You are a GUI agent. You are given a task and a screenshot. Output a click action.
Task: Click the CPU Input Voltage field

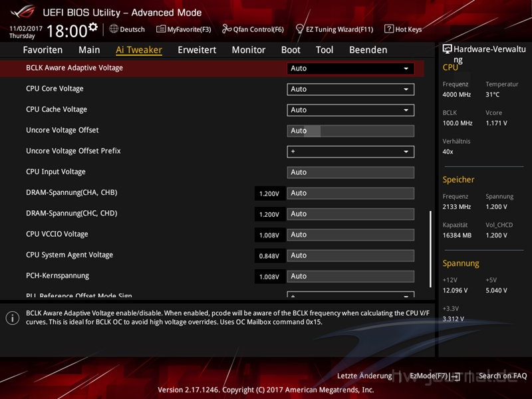coord(350,172)
